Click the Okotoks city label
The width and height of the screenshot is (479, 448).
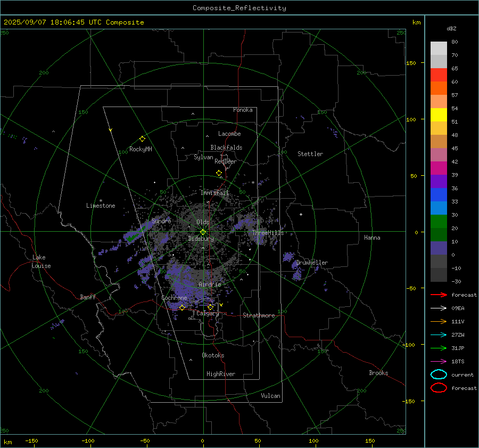(x=213, y=355)
